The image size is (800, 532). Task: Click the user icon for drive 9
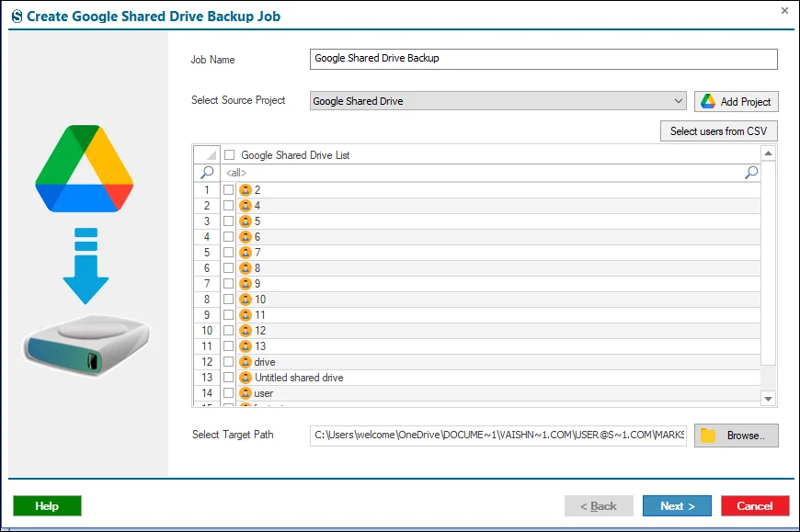[246, 284]
